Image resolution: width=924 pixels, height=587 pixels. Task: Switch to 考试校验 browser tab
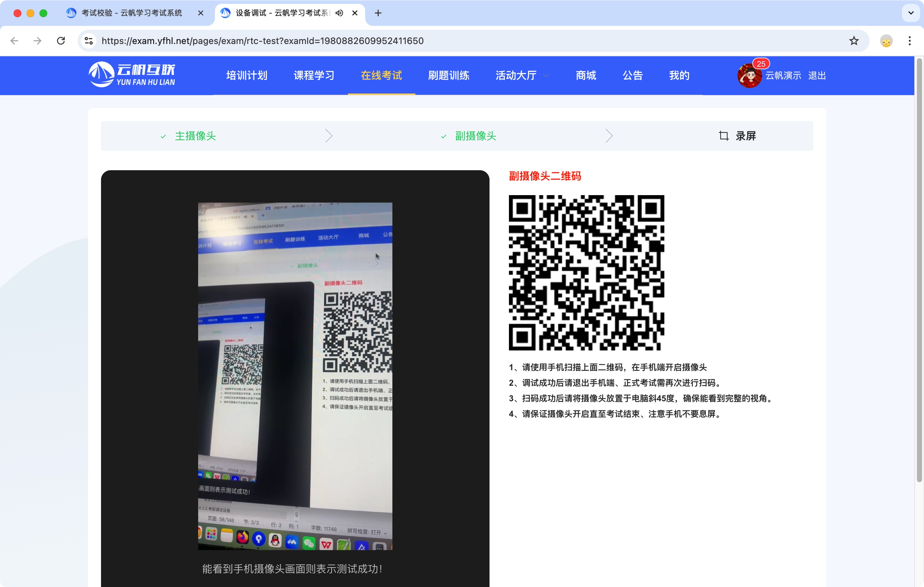pos(131,13)
